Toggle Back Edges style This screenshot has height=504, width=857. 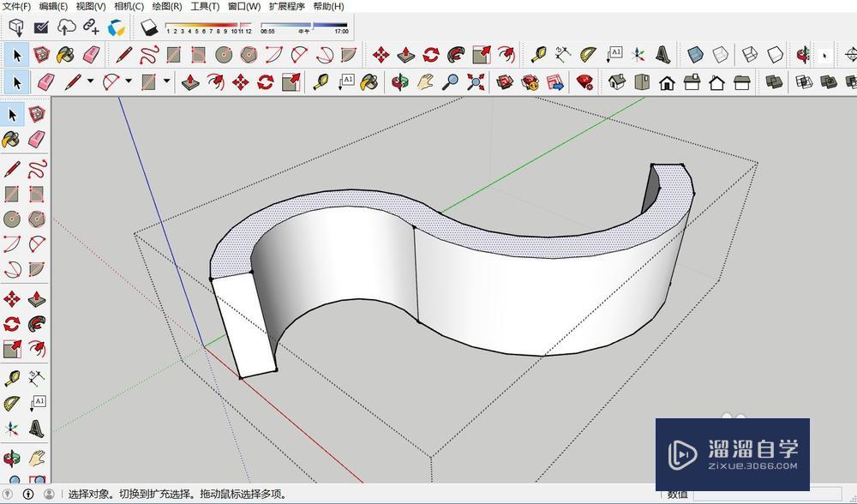721,55
